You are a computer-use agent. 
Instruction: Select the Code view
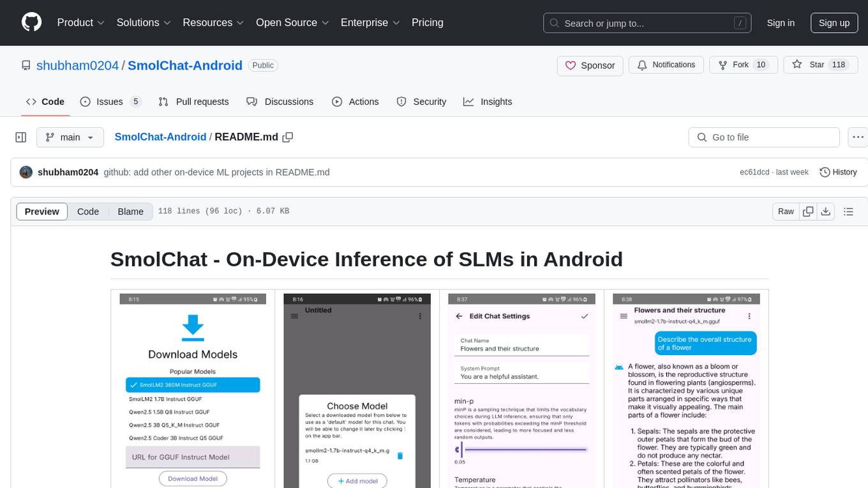click(88, 211)
